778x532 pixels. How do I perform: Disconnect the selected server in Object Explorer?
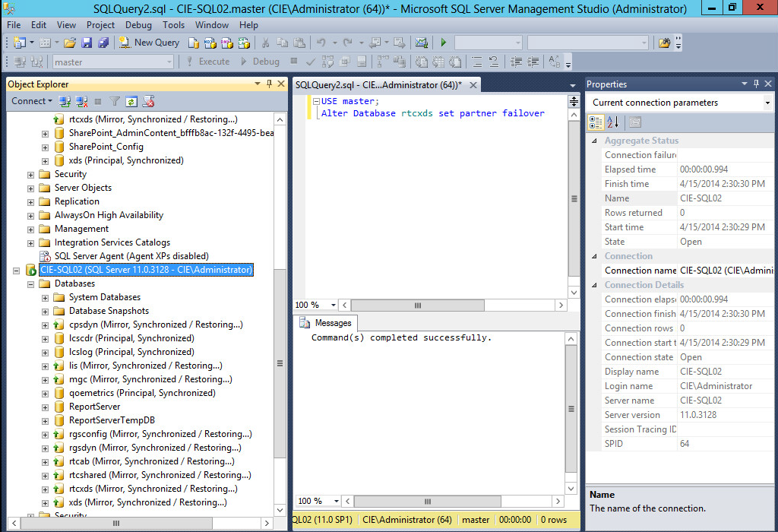81,100
